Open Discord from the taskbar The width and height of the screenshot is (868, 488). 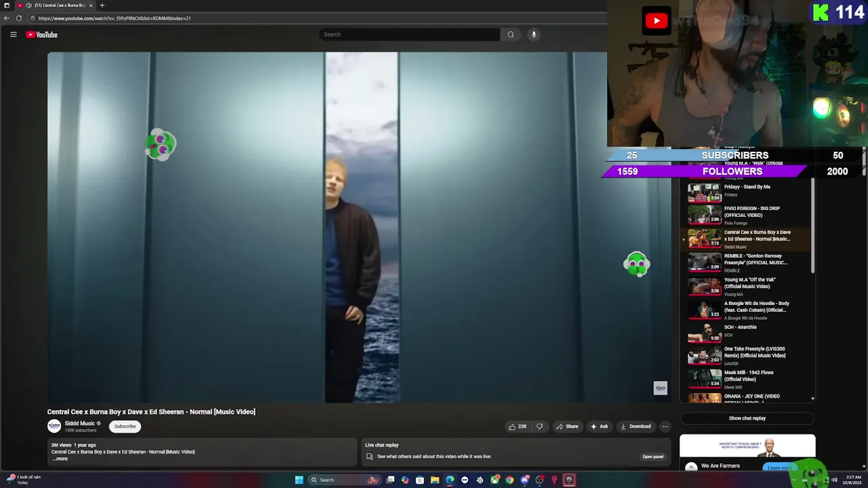(x=524, y=480)
